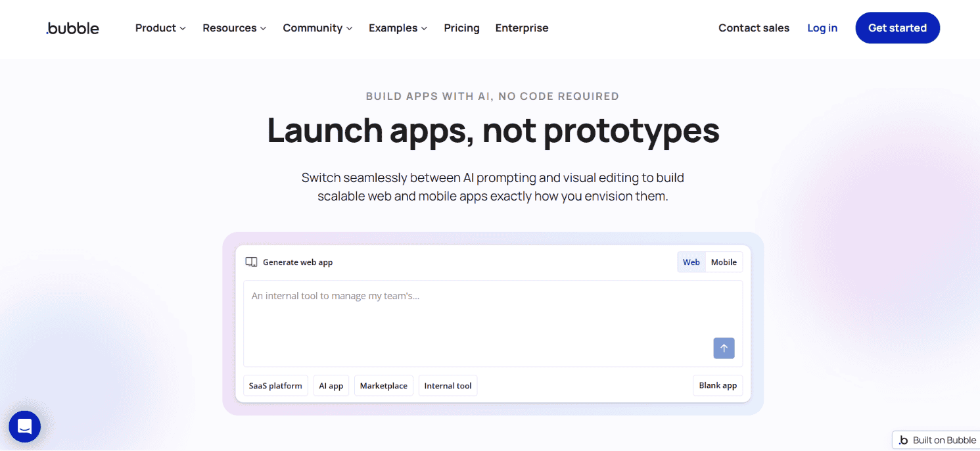Click the Contact sales link

754,28
